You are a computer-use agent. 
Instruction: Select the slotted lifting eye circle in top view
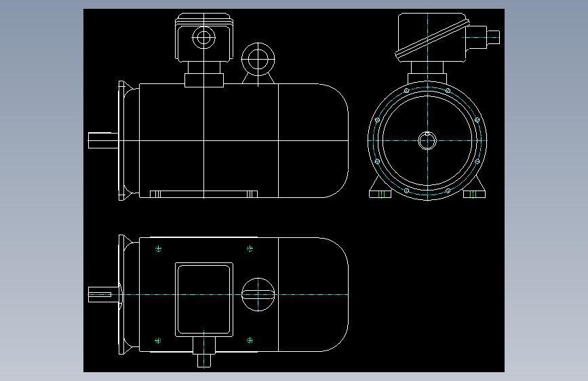click(x=258, y=294)
